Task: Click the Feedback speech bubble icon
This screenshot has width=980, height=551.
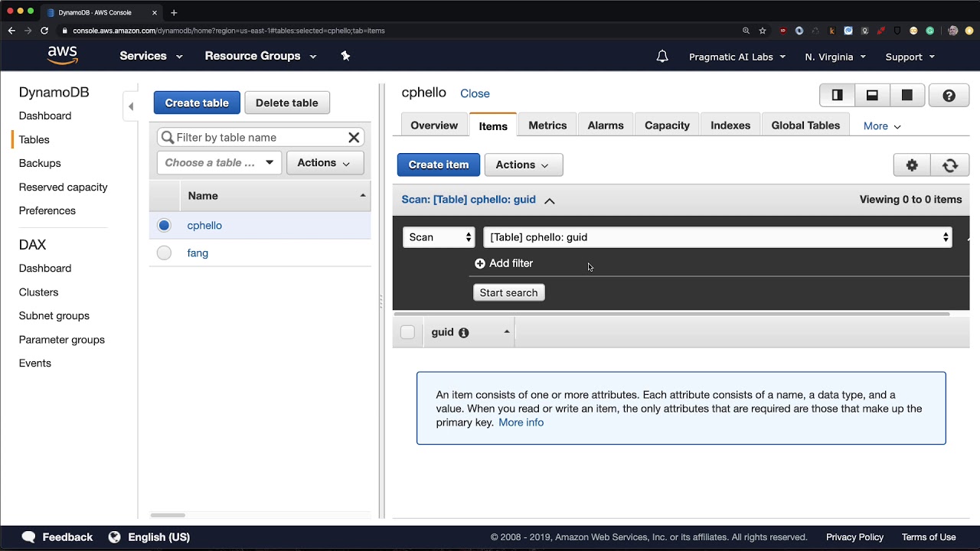Action: pos(29,537)
